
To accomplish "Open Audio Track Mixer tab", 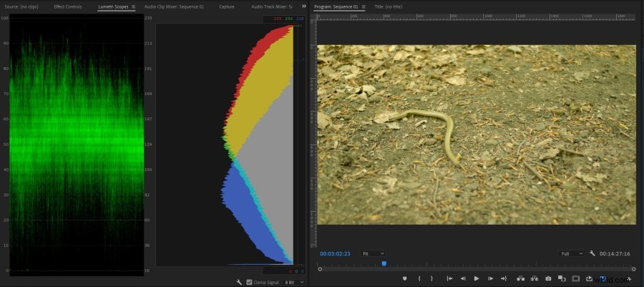I will (271, 7).
